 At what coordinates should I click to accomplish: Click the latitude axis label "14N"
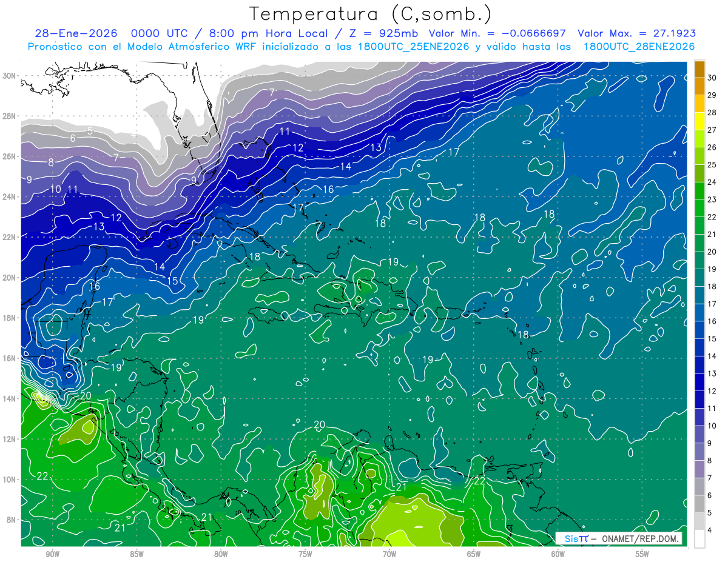[x=9, y=398]
